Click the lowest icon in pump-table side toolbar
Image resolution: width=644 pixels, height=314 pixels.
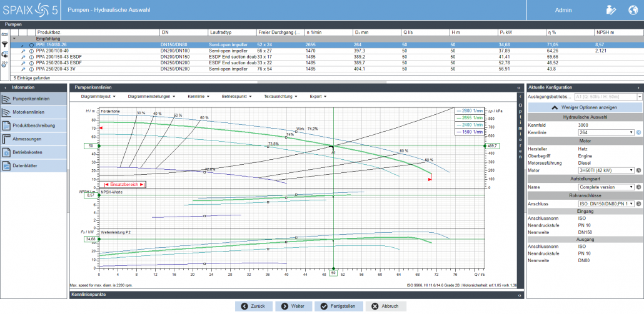5,64
